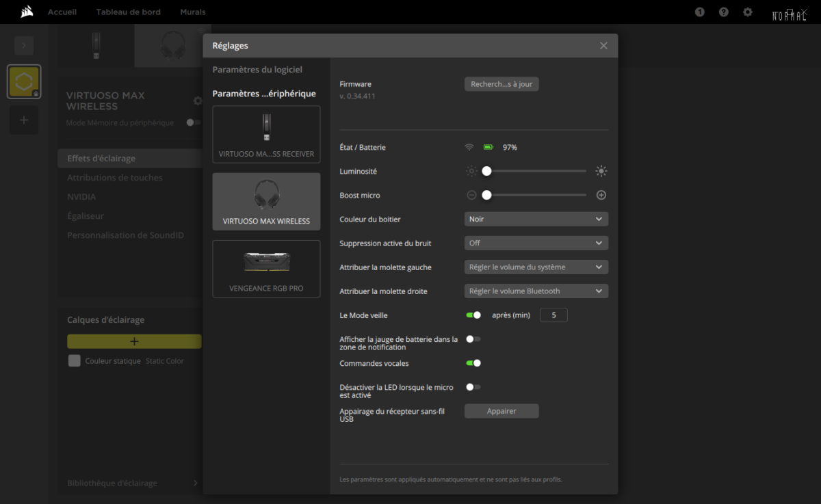
Task: Click the wireless signal icon next to État / Batterie
Action: 469,146
